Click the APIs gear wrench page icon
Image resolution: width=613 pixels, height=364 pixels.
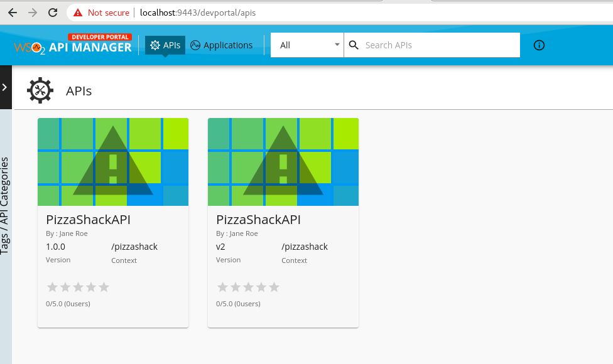click(40, 90)
